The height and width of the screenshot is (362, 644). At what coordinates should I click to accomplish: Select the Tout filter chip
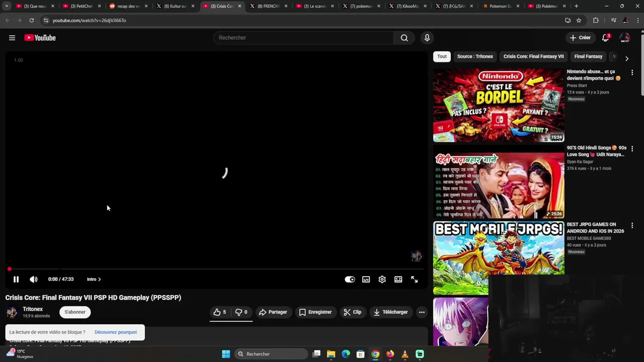442,57
